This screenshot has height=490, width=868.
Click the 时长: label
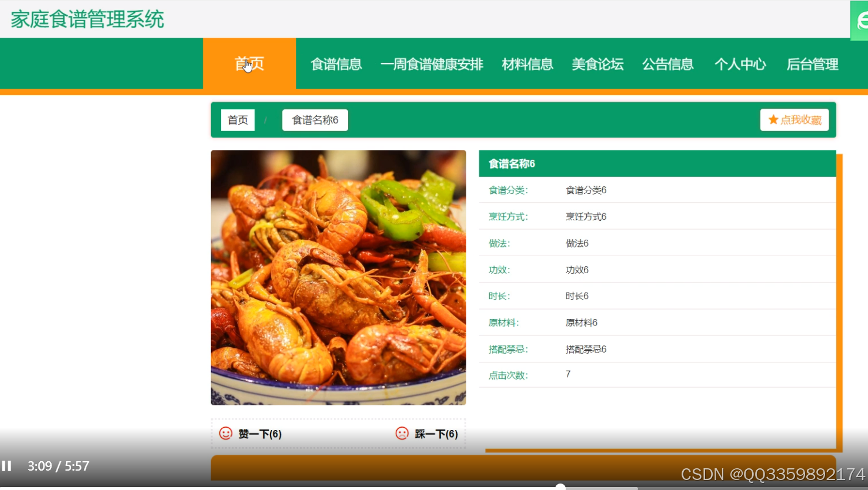click(499, 296)
